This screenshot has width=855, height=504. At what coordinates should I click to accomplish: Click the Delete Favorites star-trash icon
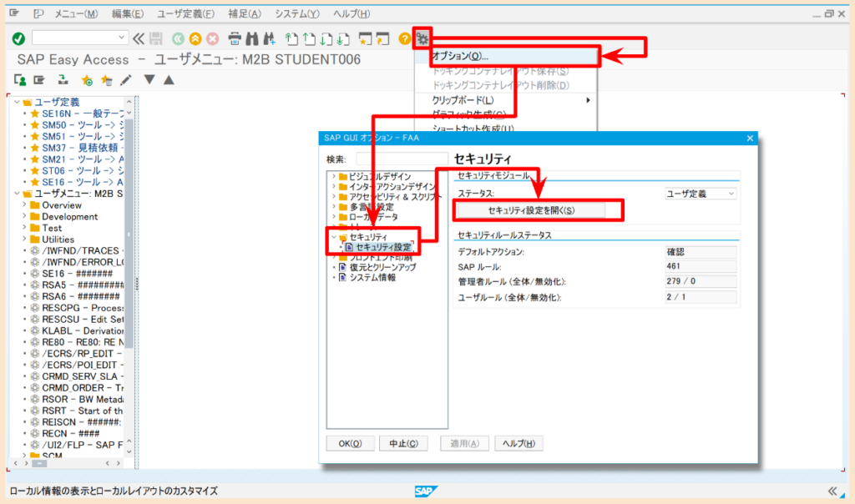(107, 81)
